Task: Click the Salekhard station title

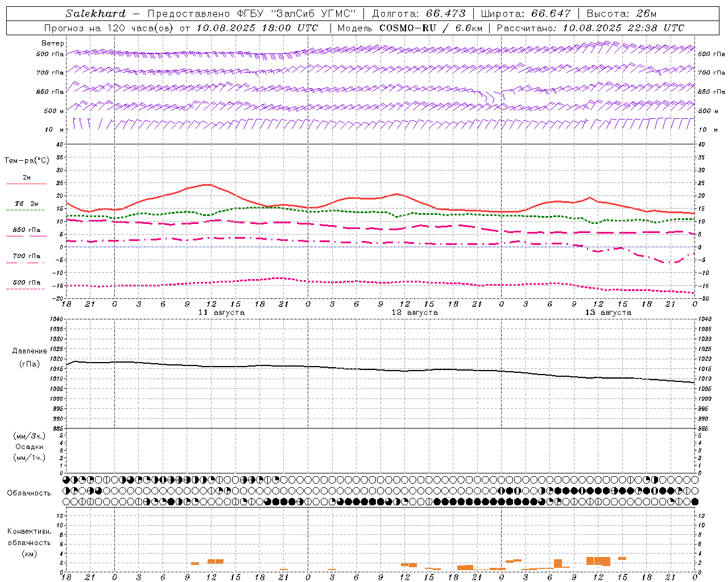Action: click(x=95, y=14)
